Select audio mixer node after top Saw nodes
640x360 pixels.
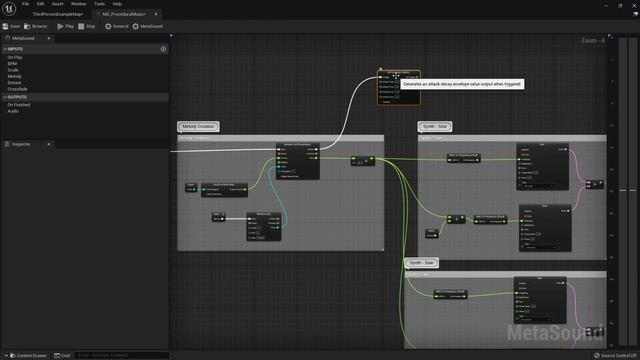595,184
